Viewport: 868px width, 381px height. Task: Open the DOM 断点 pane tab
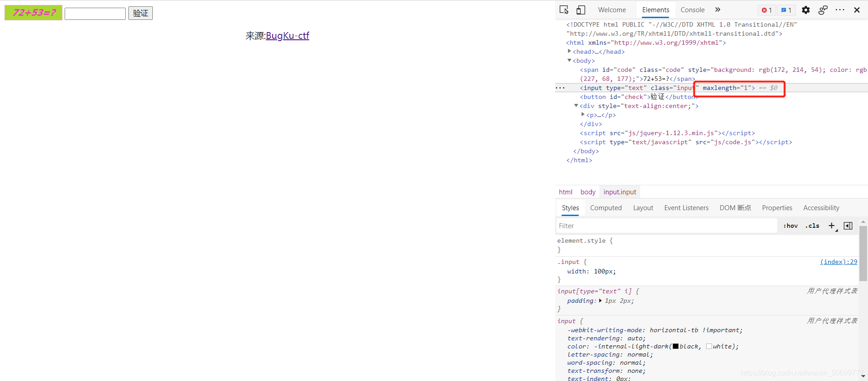tap(735, 207)
